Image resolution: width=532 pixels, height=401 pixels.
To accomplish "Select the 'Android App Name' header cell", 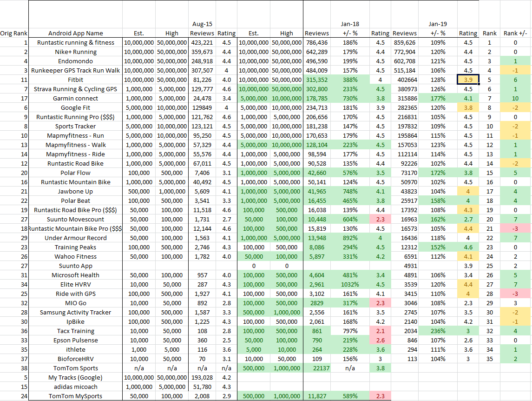I will pos(75,33).
